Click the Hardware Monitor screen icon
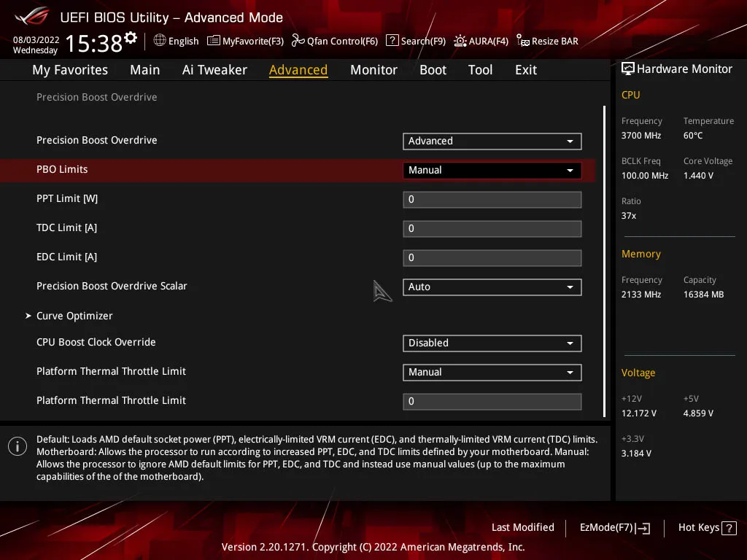Screen dimensions: 747x560 pos(628,69)
